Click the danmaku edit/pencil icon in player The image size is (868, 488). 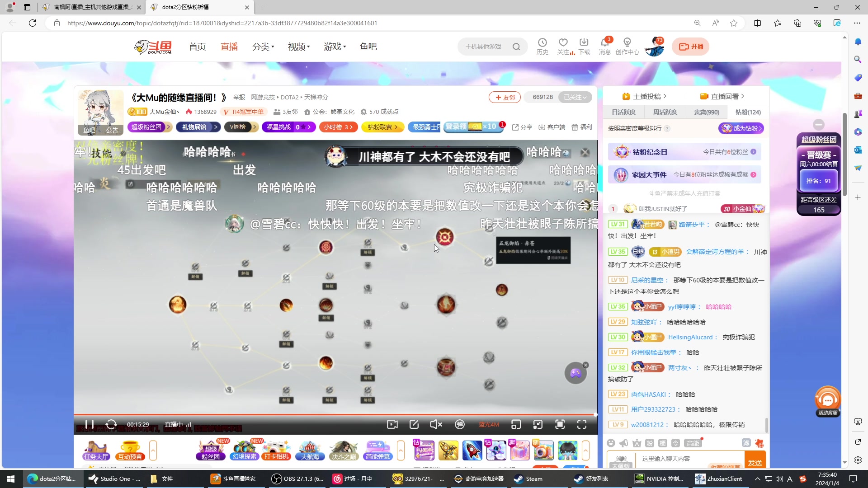[x=414, y=424]
